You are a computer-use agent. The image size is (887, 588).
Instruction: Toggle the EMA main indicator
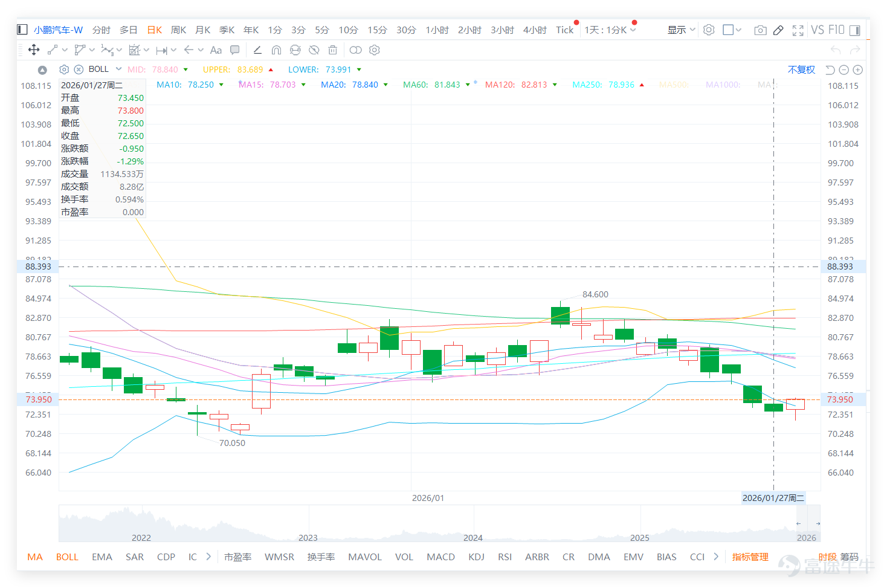point(102,557)
